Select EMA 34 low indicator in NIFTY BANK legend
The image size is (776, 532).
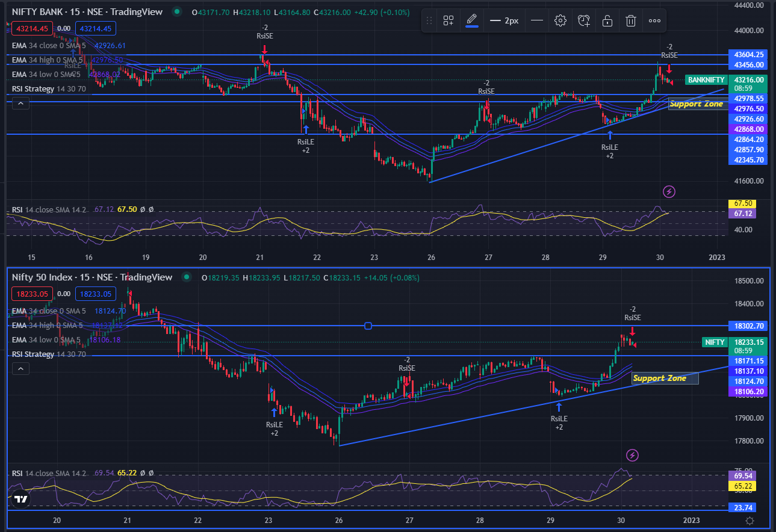46,74
